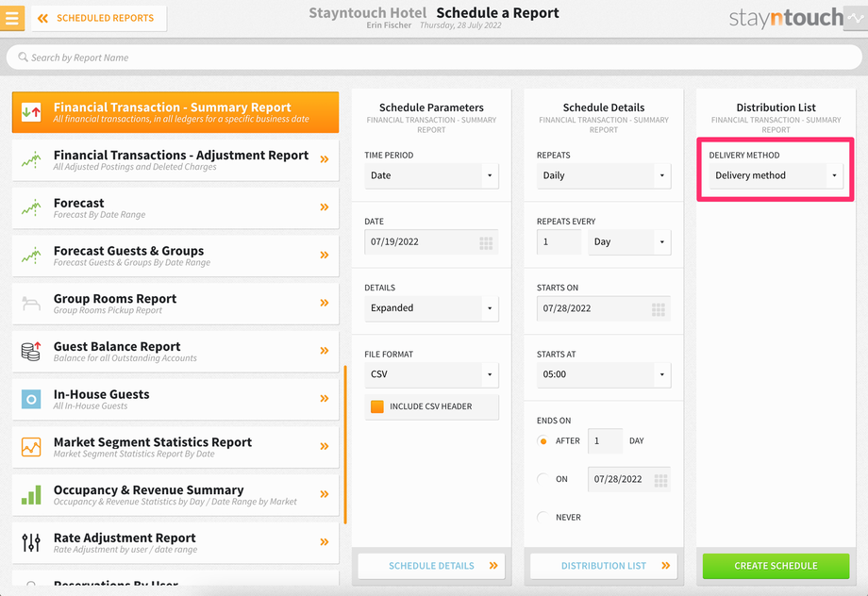Screen dimensions: 868x596
Task: Open the File Format dropdown showing CSV
Action: pos(431,374)
